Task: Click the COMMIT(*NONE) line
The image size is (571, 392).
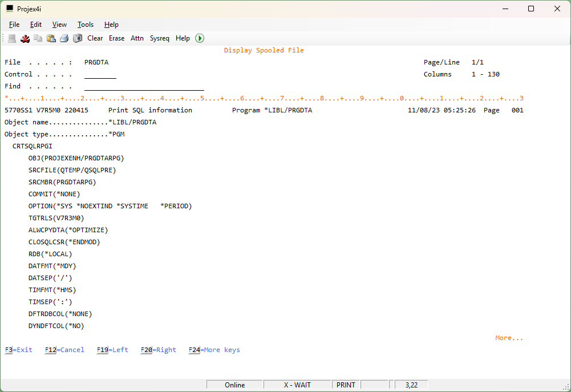Action: 54,194
